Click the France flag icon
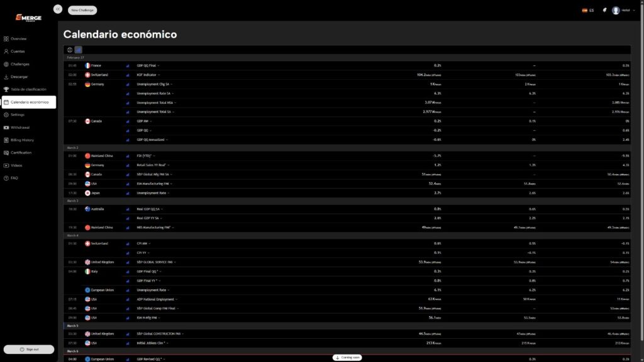This screenshot has width=644, height=362. click(88, 65)
